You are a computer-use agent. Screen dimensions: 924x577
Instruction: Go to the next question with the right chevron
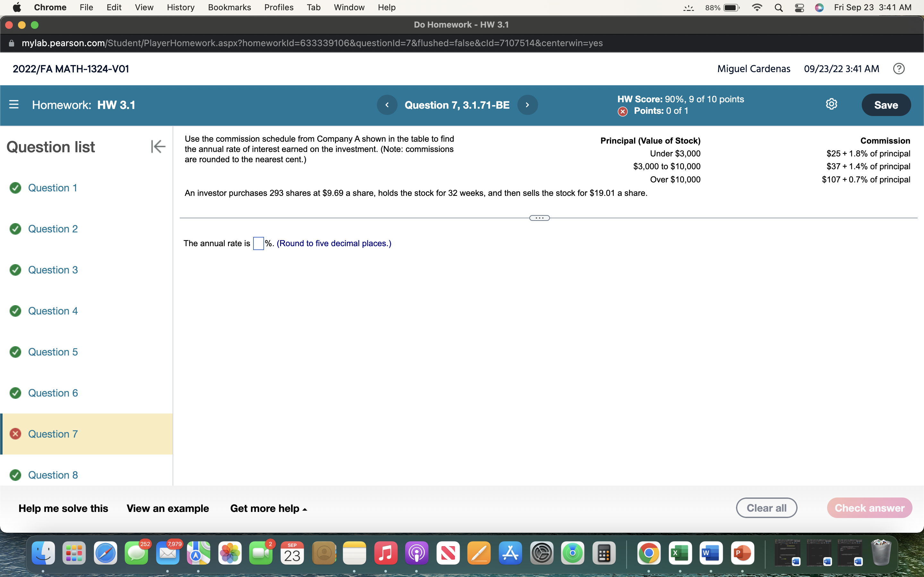tap(527, 105)
